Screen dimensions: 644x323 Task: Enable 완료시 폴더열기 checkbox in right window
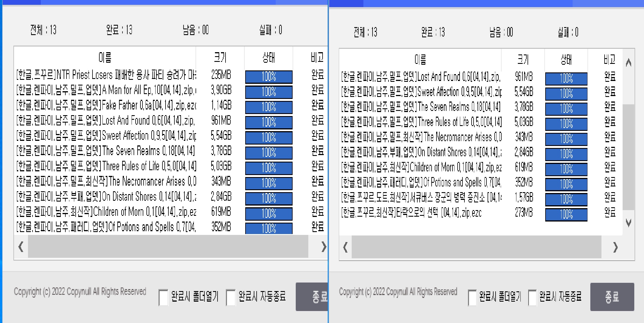tap(472, 298)
